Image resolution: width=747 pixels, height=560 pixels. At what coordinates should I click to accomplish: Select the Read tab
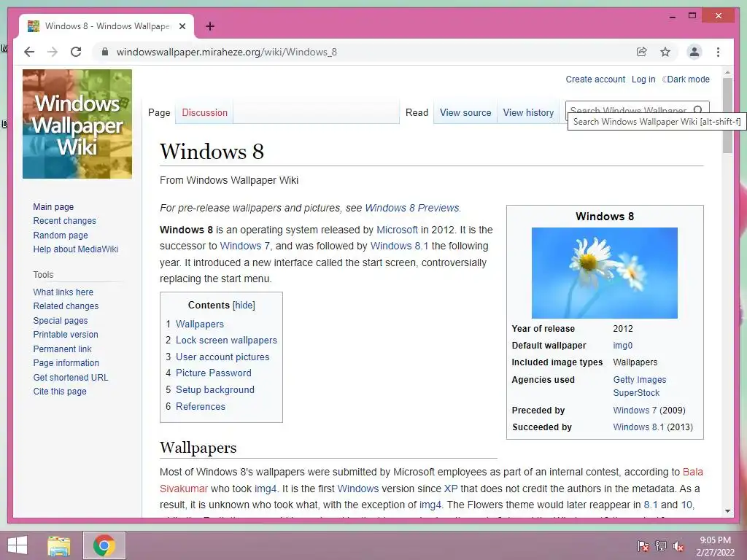[417, 113]
